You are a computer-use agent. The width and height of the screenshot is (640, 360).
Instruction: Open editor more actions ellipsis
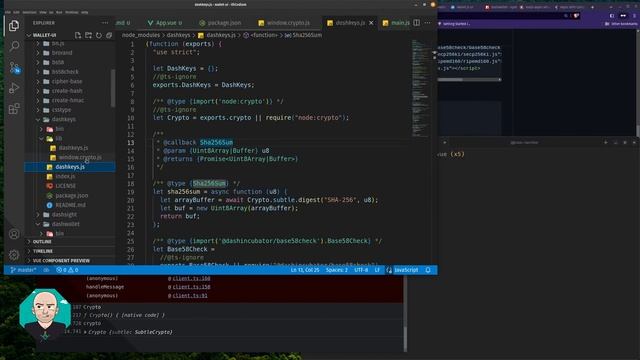pos(427,23)
